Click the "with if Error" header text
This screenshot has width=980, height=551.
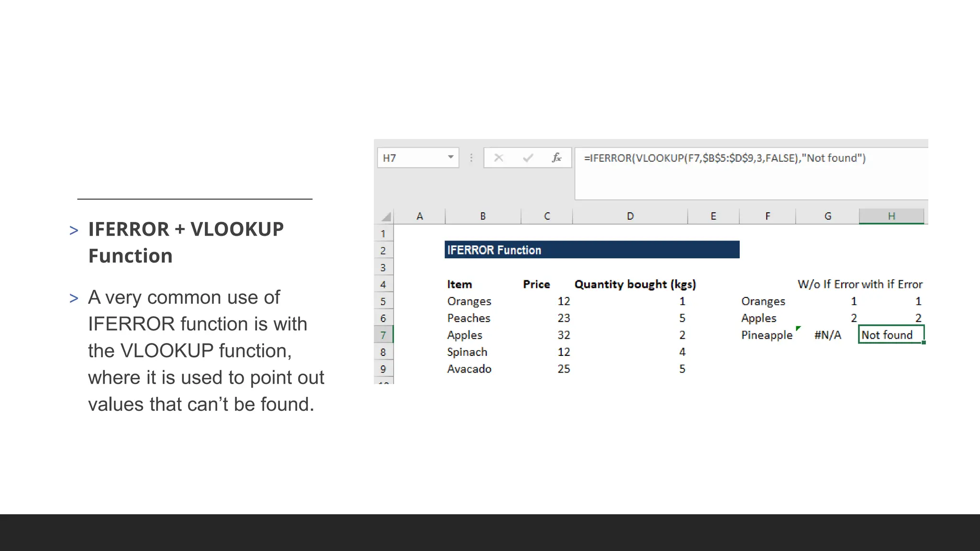[892, 284]
